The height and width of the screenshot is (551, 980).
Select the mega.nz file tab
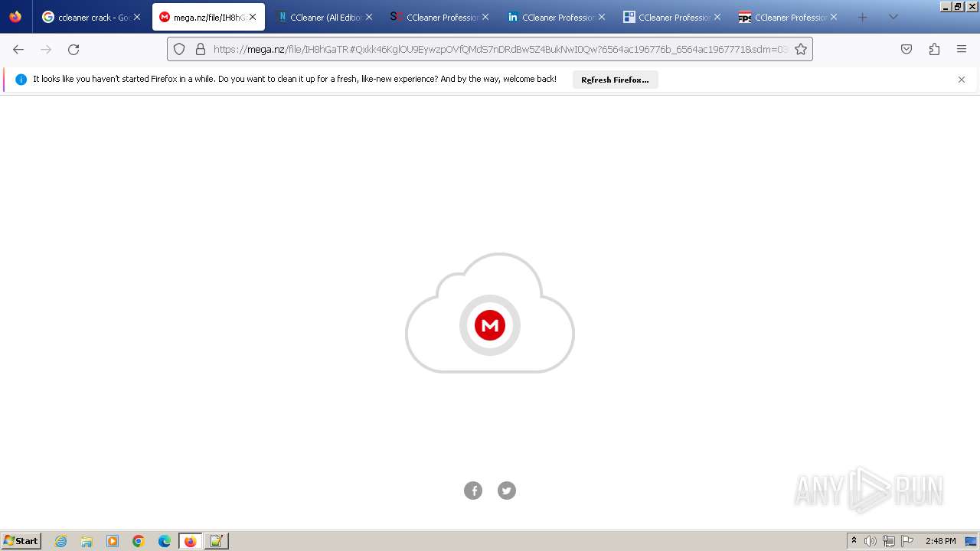click(x=208, y=17)
